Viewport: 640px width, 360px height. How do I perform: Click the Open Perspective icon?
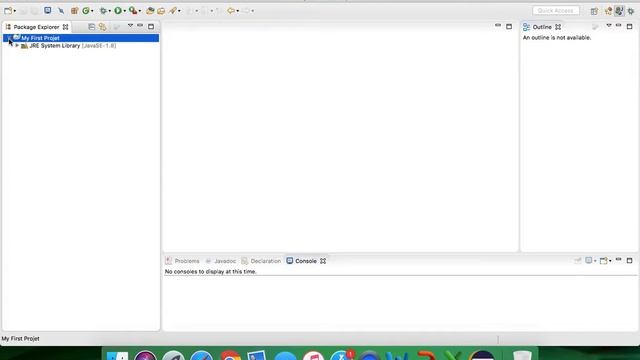pos(594,11)
